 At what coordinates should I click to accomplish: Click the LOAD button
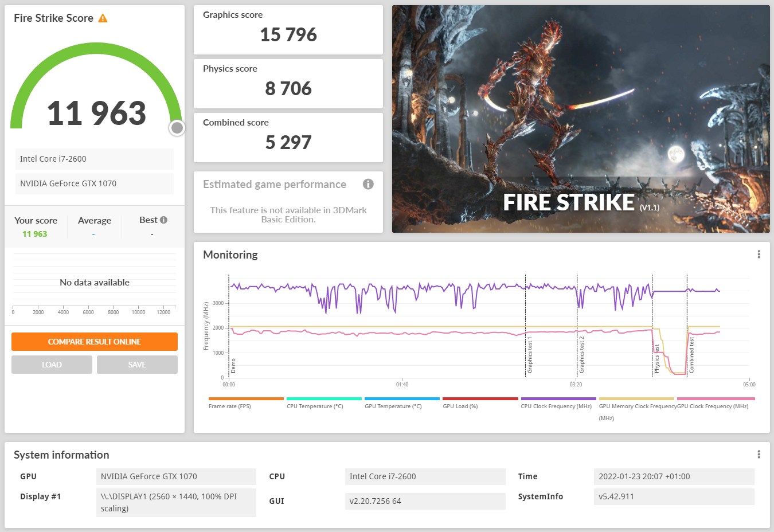point(52,365)
